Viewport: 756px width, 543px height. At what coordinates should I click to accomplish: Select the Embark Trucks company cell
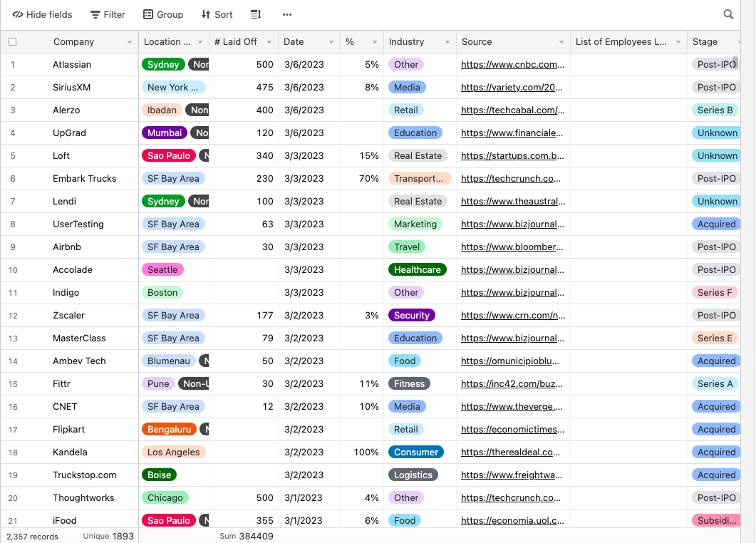coord(84,179)
